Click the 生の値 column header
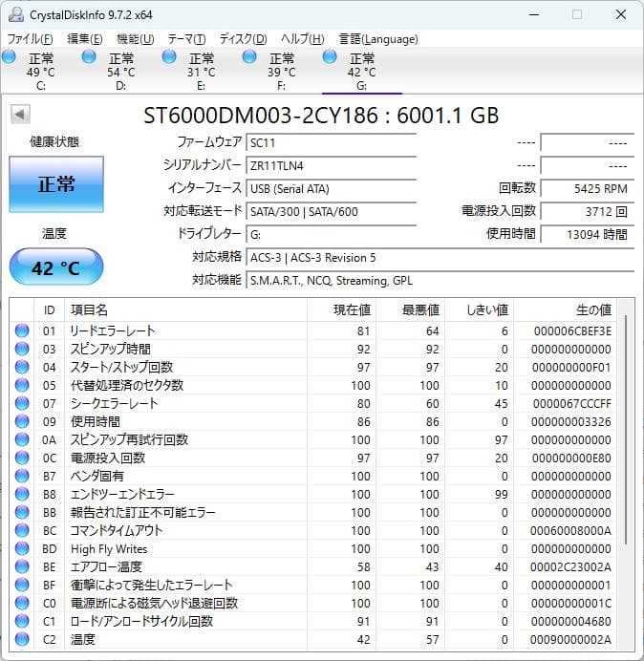Screen dimensions: 644x661 click(565, 309)
